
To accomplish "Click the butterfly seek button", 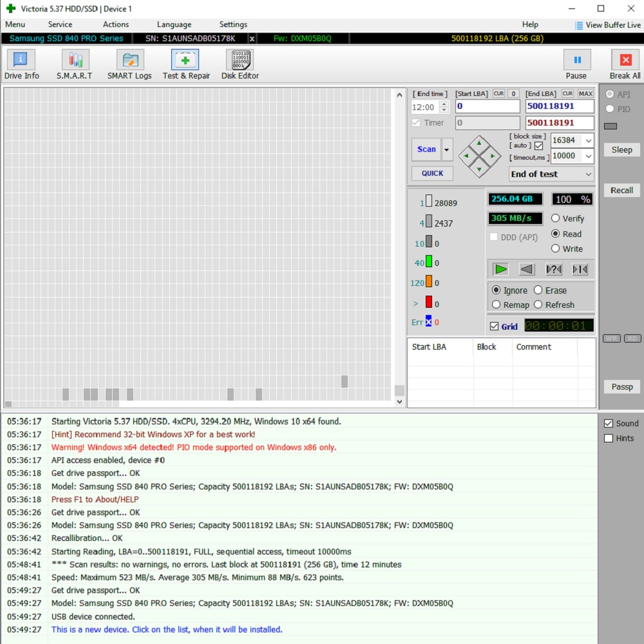I will coord(580,269).
